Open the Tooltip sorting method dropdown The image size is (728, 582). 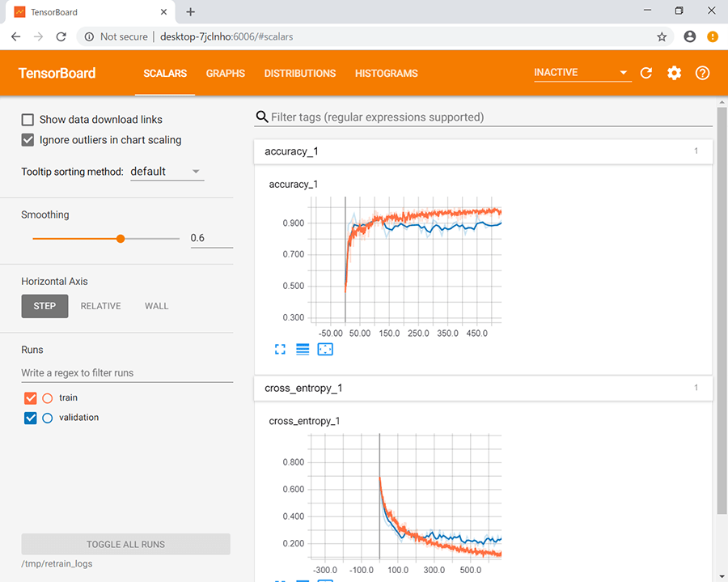[167, 172]
